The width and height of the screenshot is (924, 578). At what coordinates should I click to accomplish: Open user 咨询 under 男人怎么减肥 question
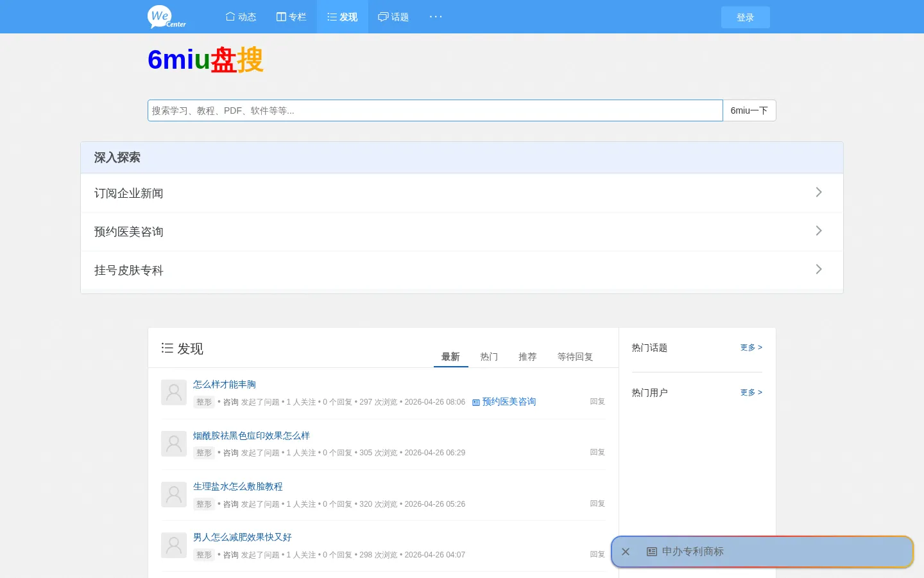231,555
